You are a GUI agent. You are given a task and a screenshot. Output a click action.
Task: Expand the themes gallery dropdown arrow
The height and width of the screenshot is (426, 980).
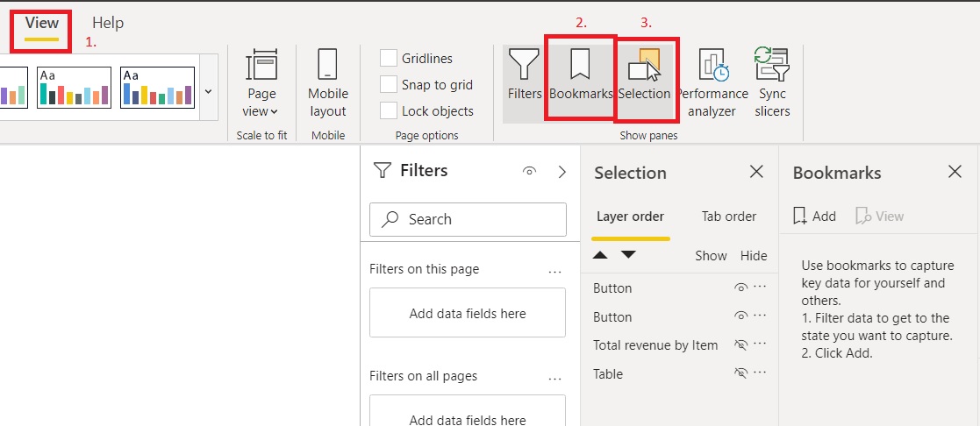[x=208, y=90]
